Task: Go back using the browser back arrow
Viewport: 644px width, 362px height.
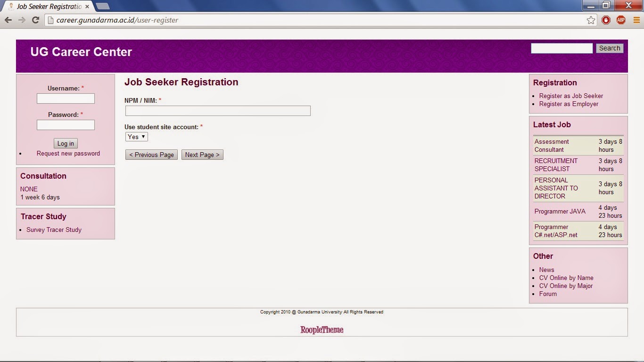Action: click(x=8, y=20)
